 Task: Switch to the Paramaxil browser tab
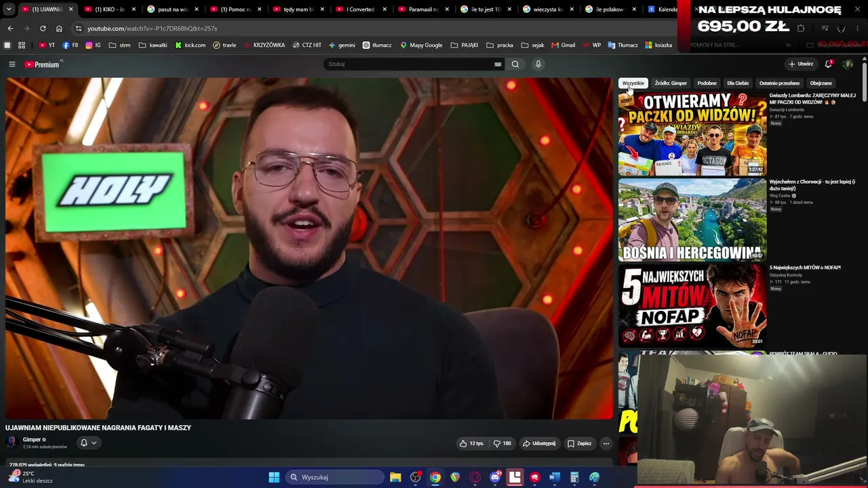tap(424, 9)
